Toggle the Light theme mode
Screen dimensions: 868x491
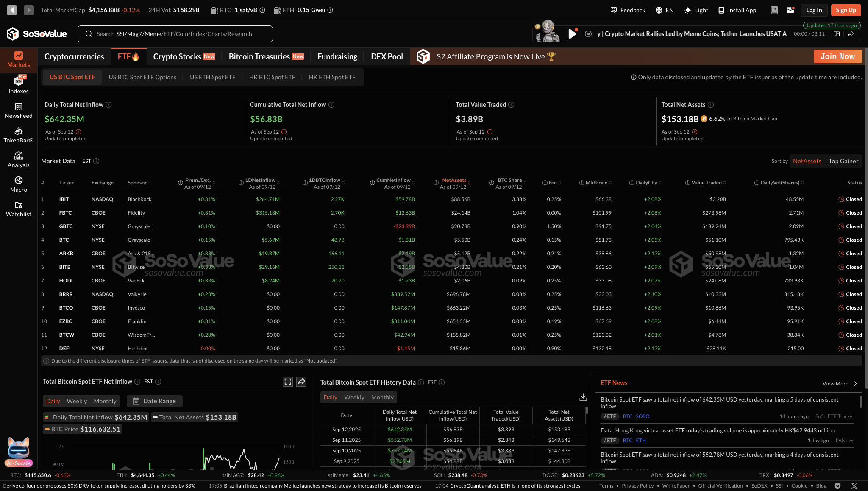pyautogui.click(x=696, y=10)
